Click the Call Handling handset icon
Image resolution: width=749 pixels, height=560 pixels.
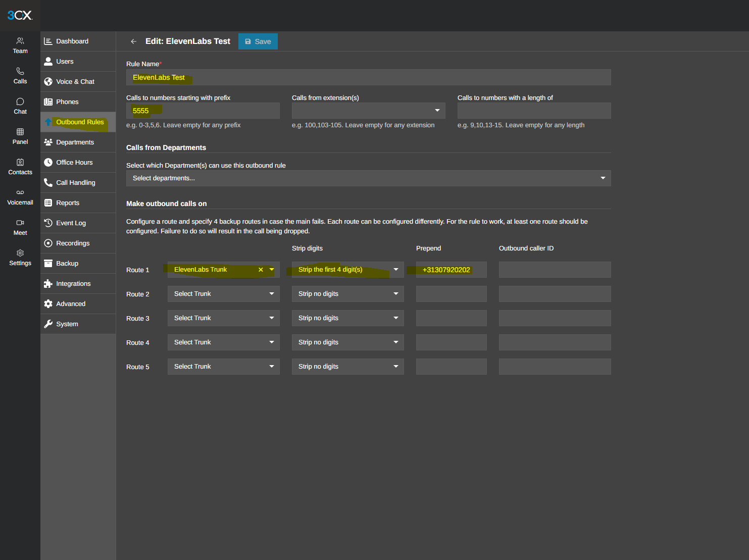coord(48,183)
